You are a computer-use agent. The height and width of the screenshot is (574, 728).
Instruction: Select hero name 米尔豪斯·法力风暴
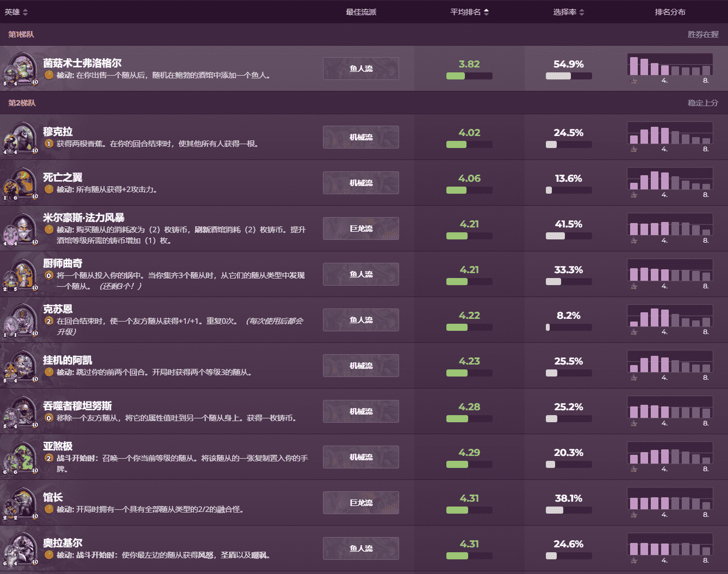84,218
